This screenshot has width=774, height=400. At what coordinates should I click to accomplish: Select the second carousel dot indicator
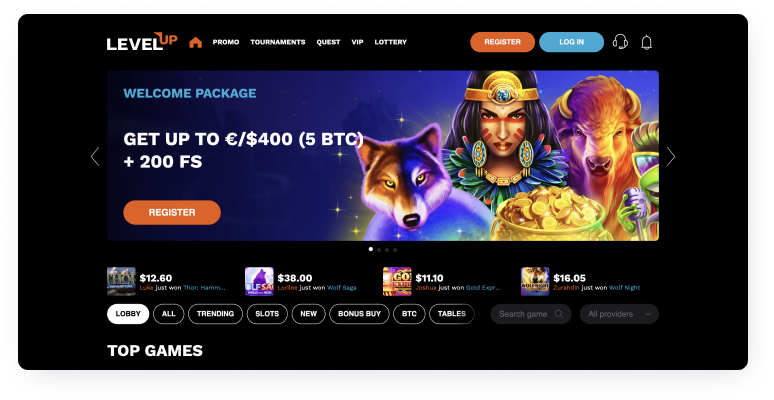tap(379, 250)
